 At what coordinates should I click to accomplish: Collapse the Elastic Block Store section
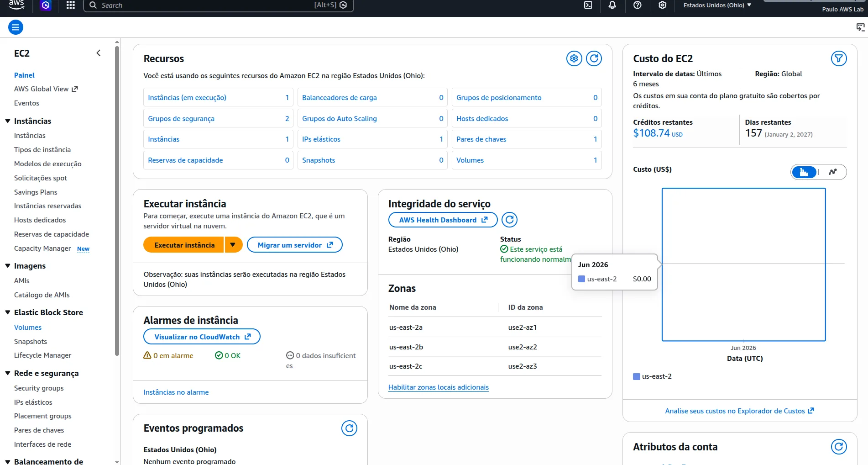pyautogui.click(x=8, y=312)
